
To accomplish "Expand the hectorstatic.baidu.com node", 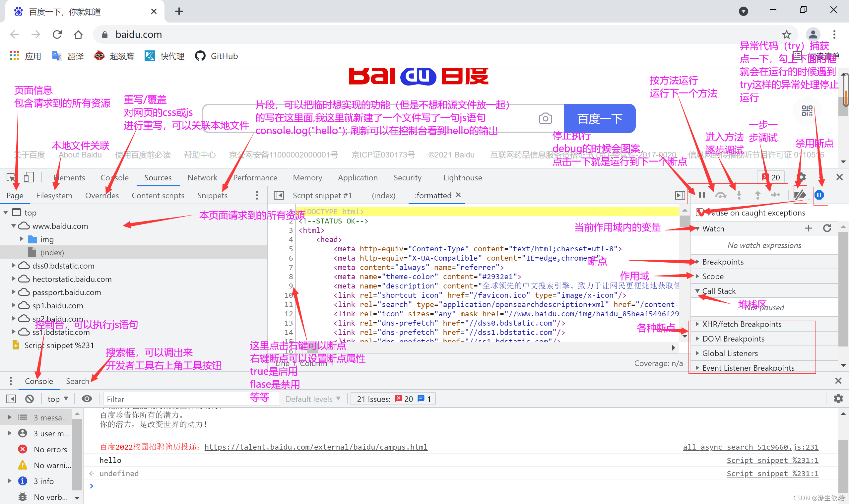I will [x=14, y=279].
